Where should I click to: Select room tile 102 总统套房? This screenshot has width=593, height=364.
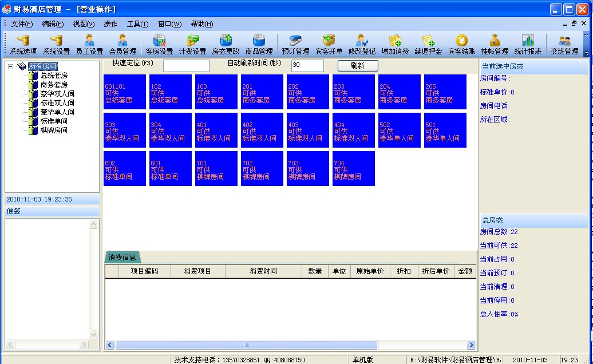[171, 92]
